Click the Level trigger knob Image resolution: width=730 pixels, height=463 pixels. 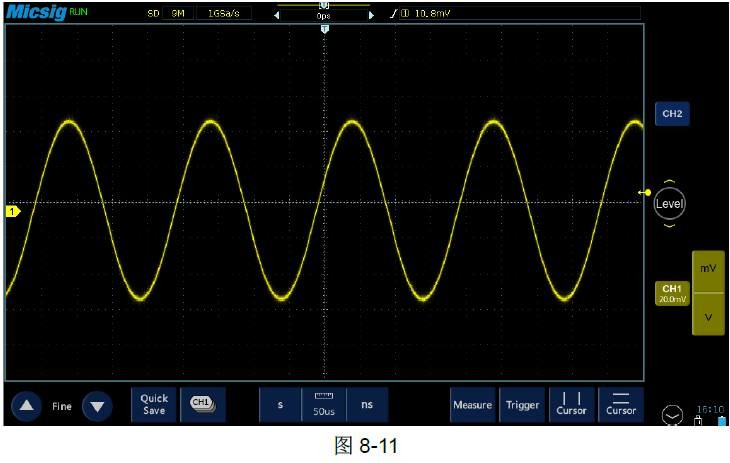point(669,203)
